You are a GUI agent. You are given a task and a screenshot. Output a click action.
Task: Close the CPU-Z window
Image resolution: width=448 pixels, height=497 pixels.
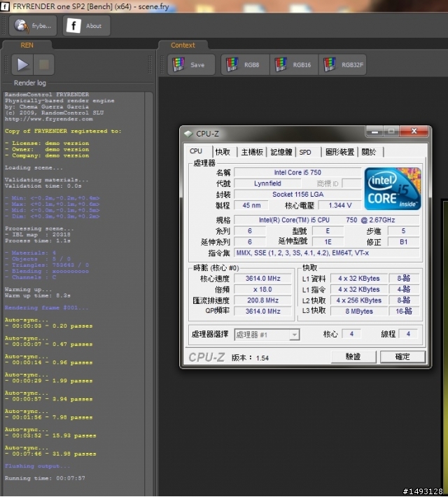[x=414, y=131]
